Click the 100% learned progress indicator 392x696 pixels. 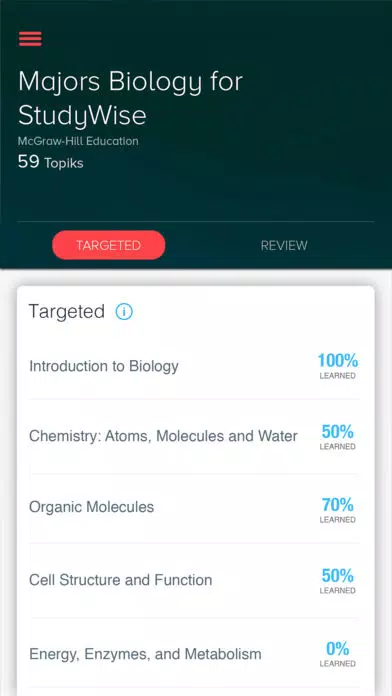(x=338, y=366)
